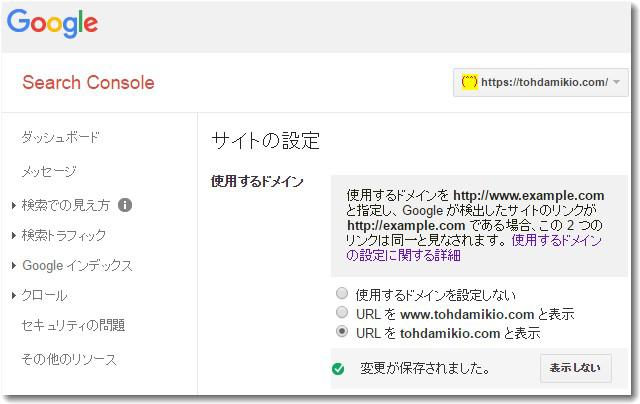Open Google インデックス sidebar item
This screenshot has width=640, height=404.
(x=78, y=266)
